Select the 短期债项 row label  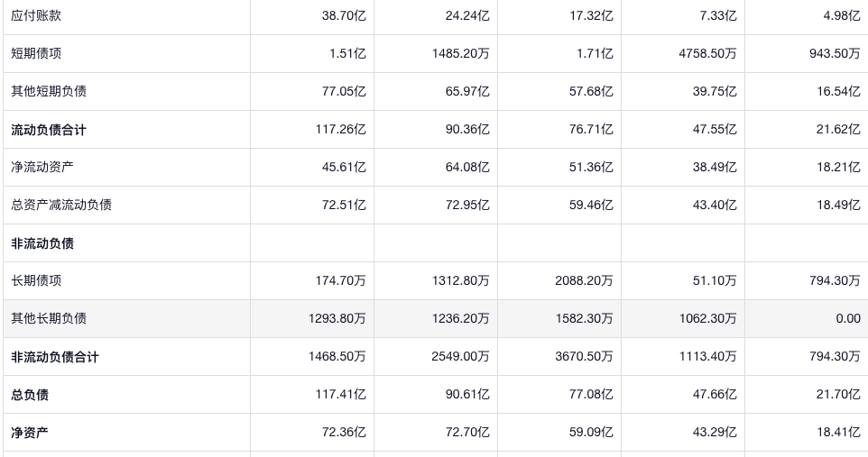(36, 54)
